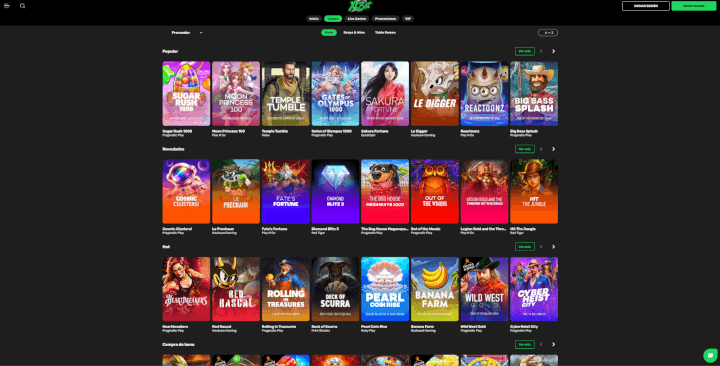Click the Iniciar Sesión button
720x366 pixels.
646,6
